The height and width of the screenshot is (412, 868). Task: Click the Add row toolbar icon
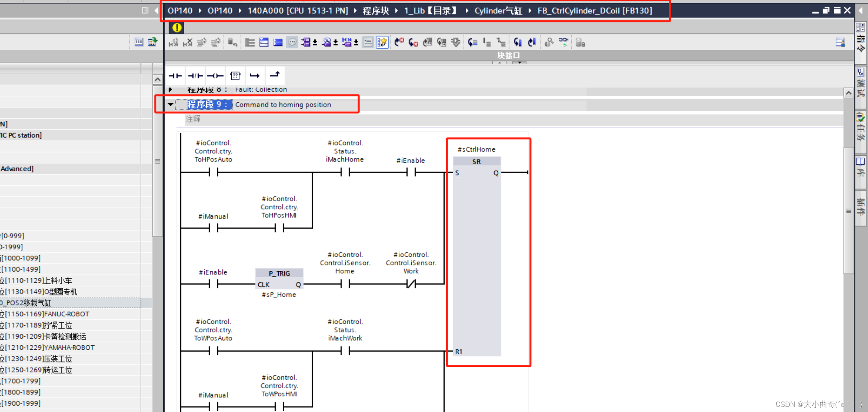216,42
